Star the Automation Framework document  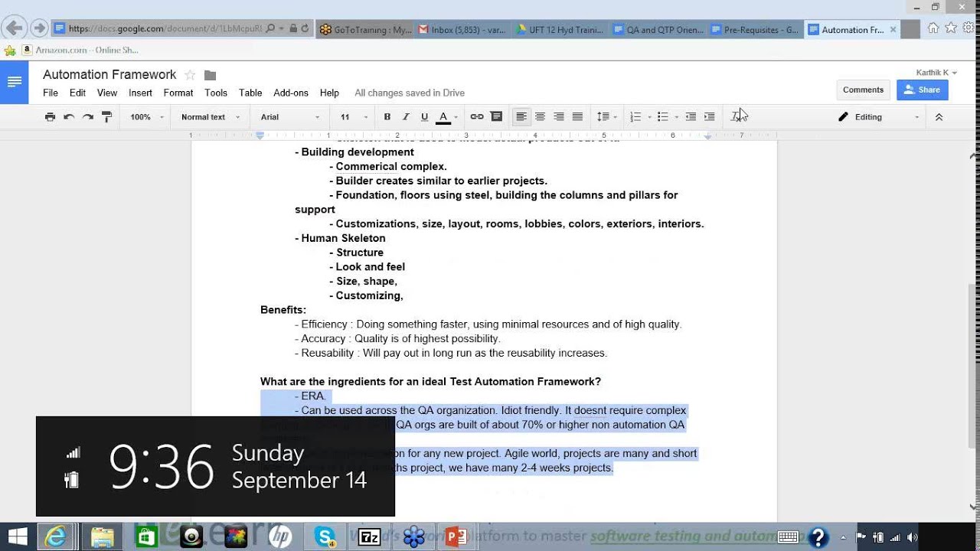pyautogui.click(x=190, y=75)
